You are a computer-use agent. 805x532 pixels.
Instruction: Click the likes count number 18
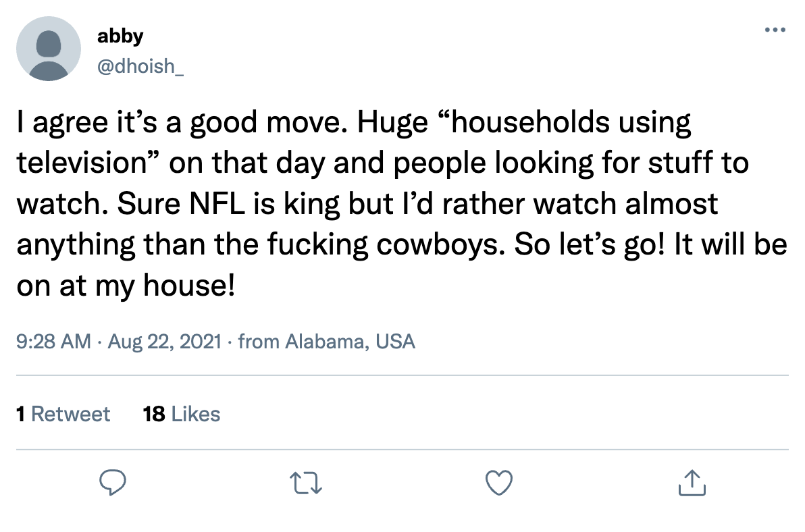point(154,413)
